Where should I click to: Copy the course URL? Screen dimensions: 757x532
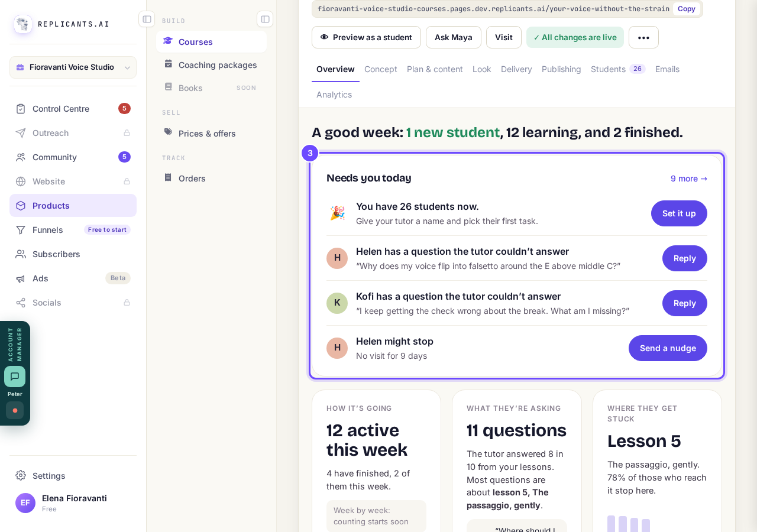coord(687,9)
